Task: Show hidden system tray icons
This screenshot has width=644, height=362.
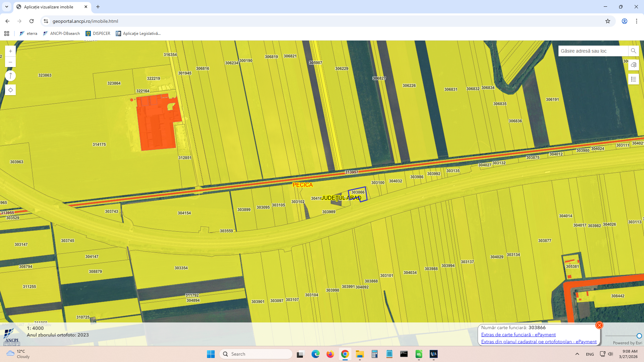Action: [577, 354]
